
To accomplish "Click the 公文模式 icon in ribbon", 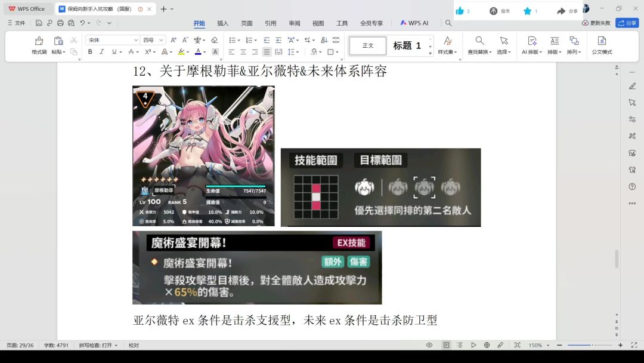I will [x=602, y=45].
